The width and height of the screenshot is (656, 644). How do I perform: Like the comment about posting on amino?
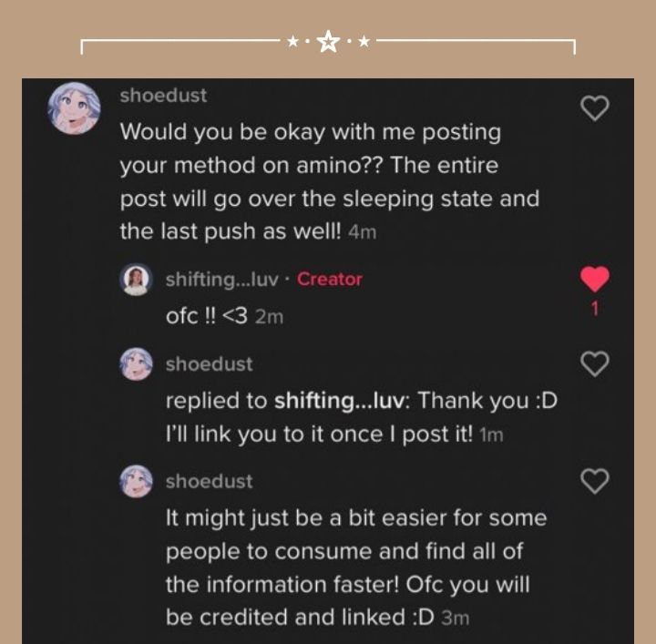(594, 109)
